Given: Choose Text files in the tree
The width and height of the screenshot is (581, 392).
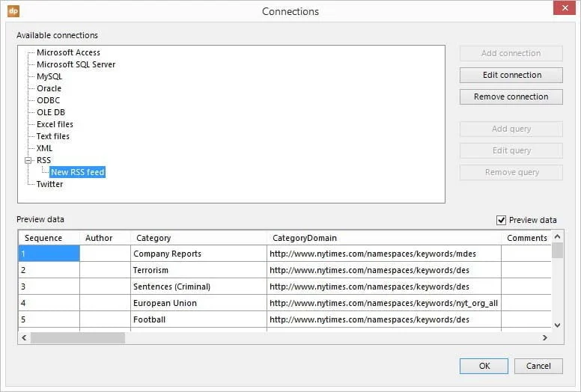Looking at the screenshot, I should [52, 136].
